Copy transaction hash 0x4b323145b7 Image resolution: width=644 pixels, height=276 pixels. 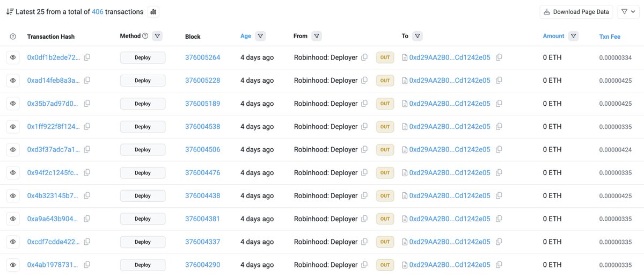[x=87, y=196]
